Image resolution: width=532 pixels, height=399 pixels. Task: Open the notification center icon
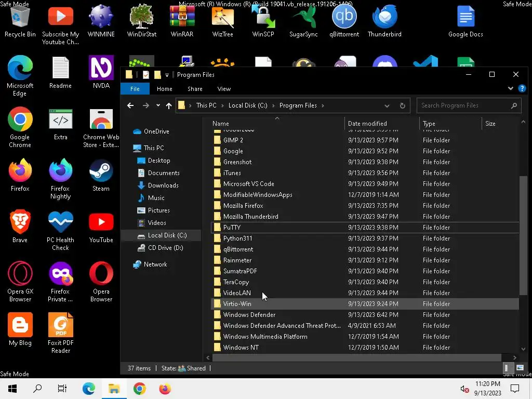[515, 389]
